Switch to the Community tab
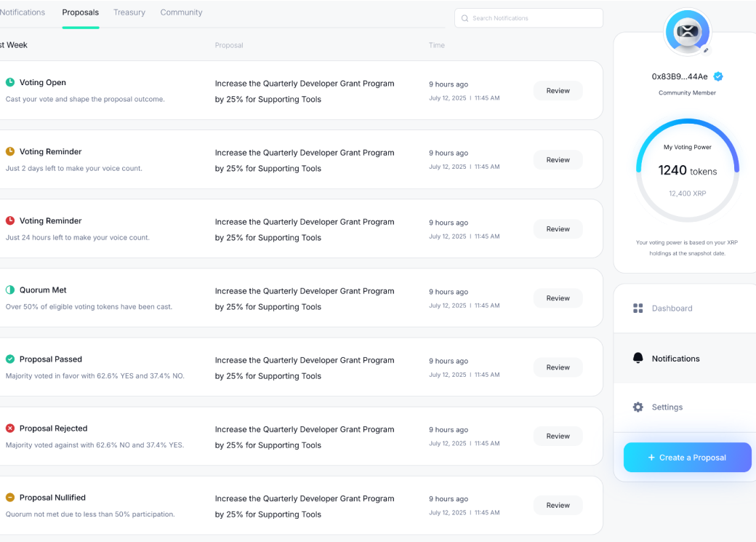The image size is (756, 542). click(181, 12)
